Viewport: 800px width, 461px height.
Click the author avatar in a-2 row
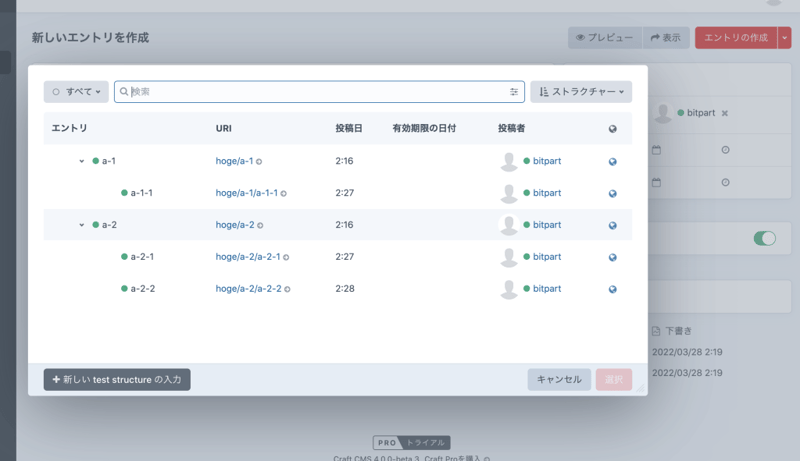[509, 225]
